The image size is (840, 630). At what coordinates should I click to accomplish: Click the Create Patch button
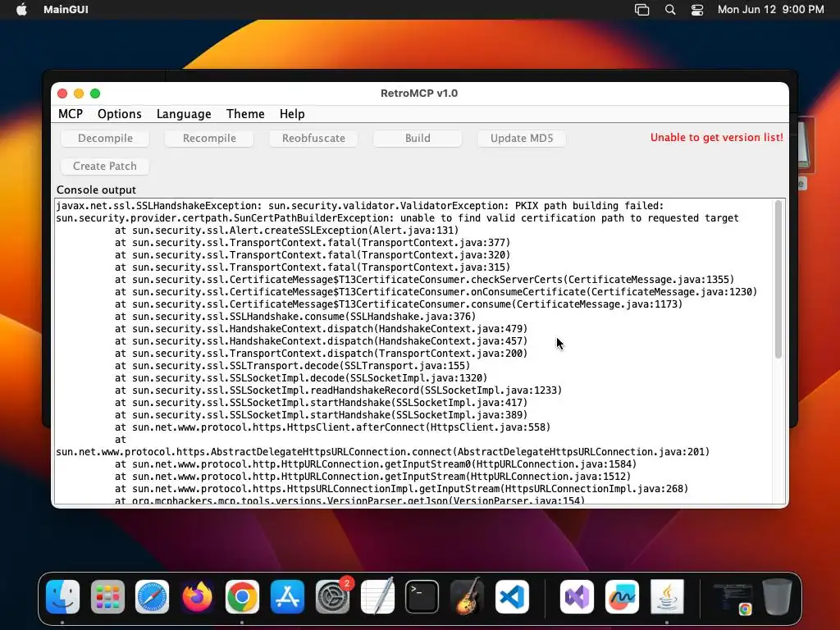tap(105, 166)
